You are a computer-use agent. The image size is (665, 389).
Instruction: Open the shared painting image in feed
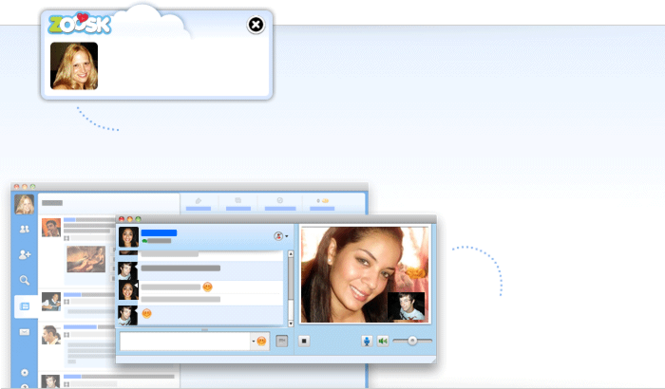(x=86, y=259)
